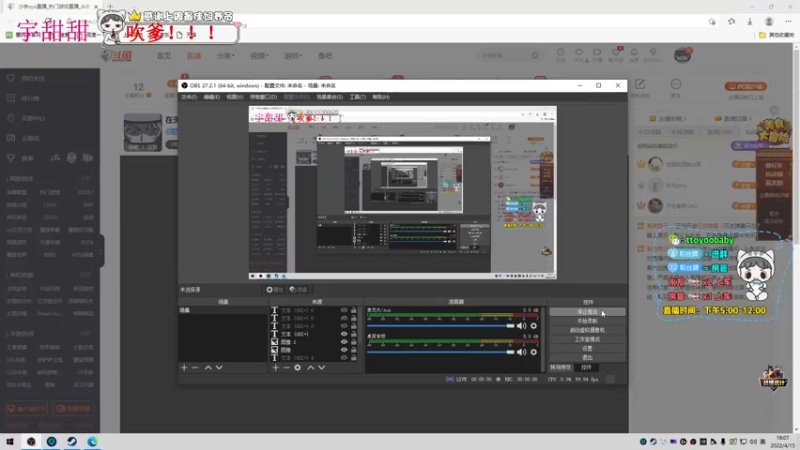The height and width of the screenshot is (450, 800).
Task: Click OBS preview canvas thumbnail
Action: tap(403, 192)
